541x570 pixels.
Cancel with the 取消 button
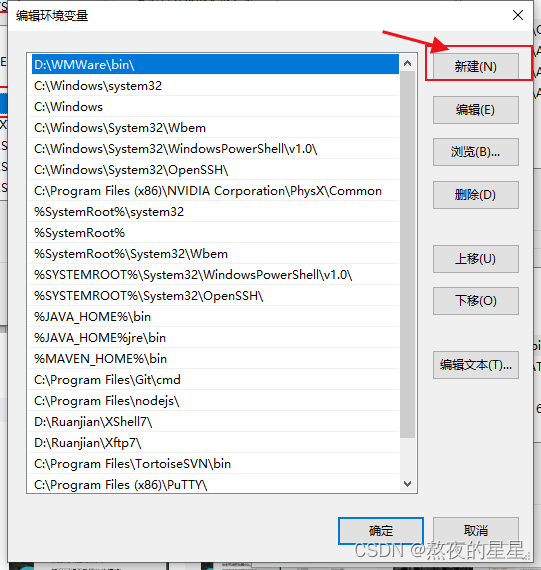[x=476, y=531]
